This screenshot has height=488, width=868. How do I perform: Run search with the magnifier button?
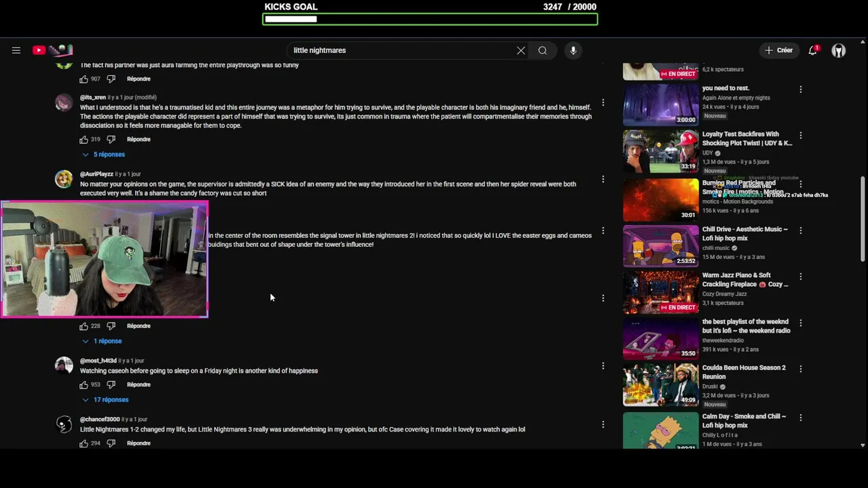click(542, 50)
